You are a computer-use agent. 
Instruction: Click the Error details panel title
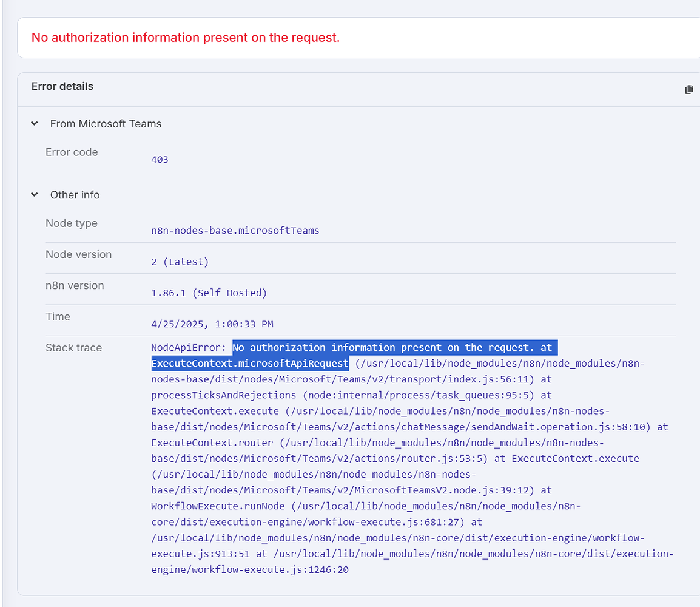(x=62, y=86)
